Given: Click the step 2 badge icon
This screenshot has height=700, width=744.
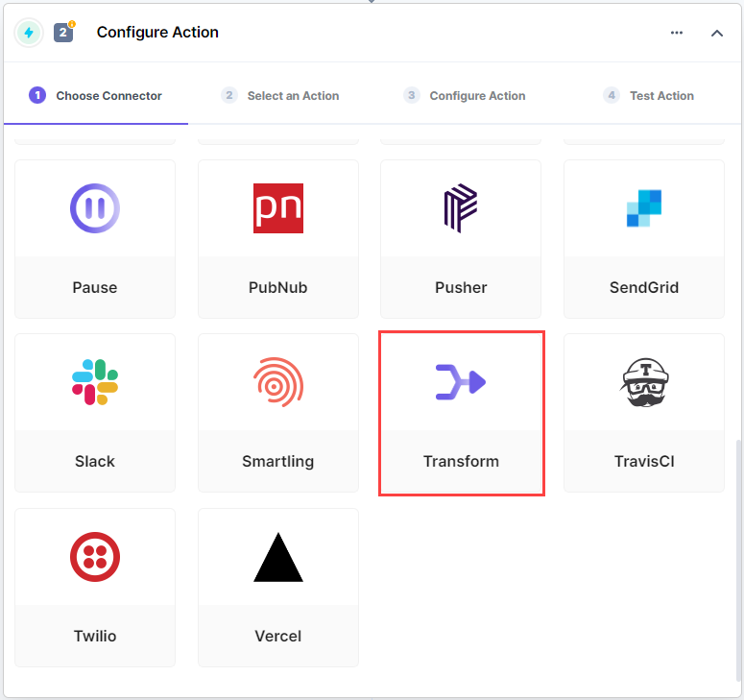Looking at the screenshot, I should click(x=64, y=33).
